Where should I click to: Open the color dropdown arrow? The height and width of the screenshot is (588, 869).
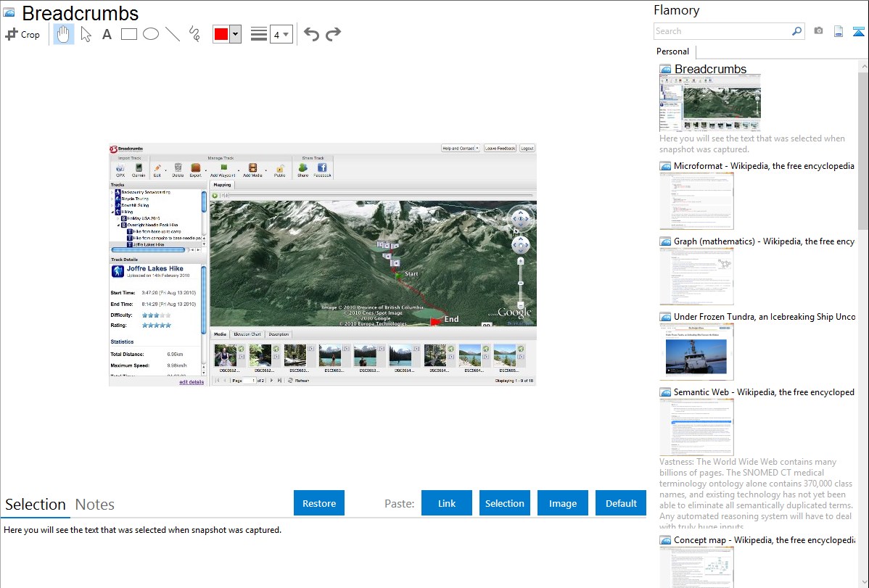coord(236,34)
